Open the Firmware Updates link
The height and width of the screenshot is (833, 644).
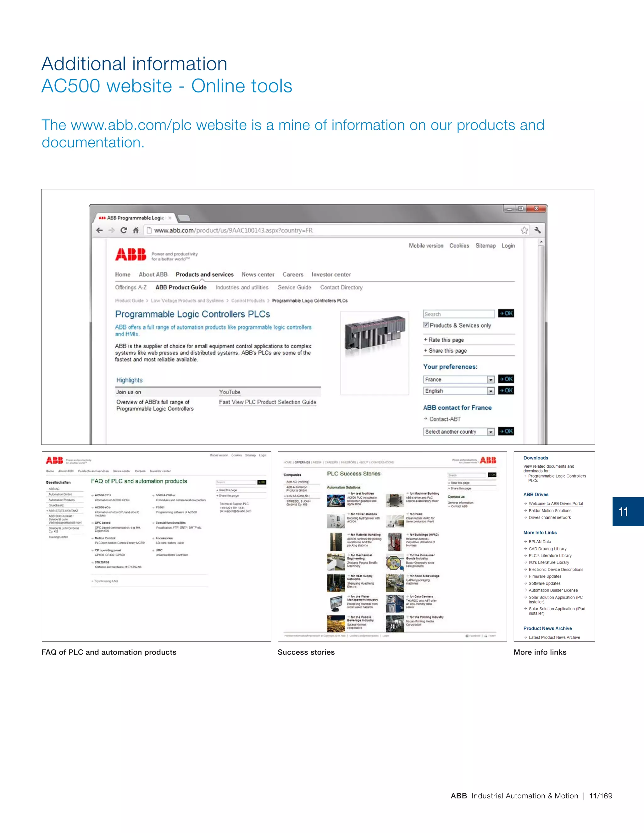pos(545,576)
